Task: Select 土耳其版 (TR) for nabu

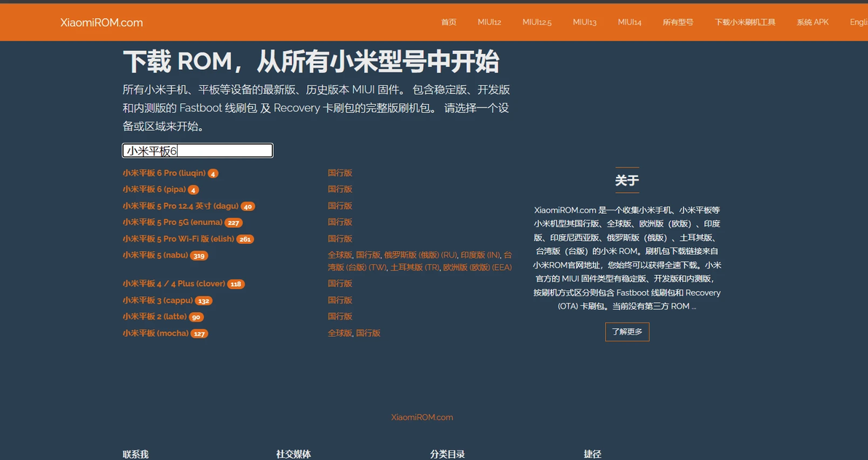Action: pyautogui.click(x=414, y=267)
